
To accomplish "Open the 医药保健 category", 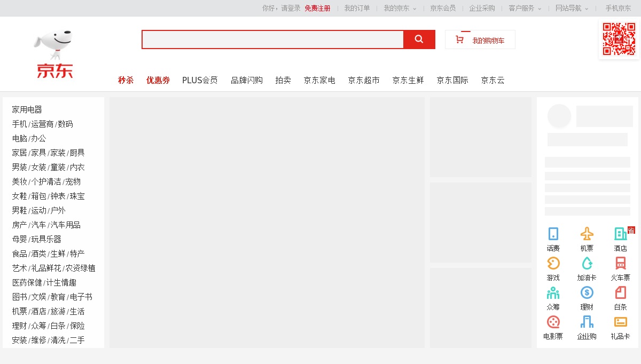I will point(27,282).
